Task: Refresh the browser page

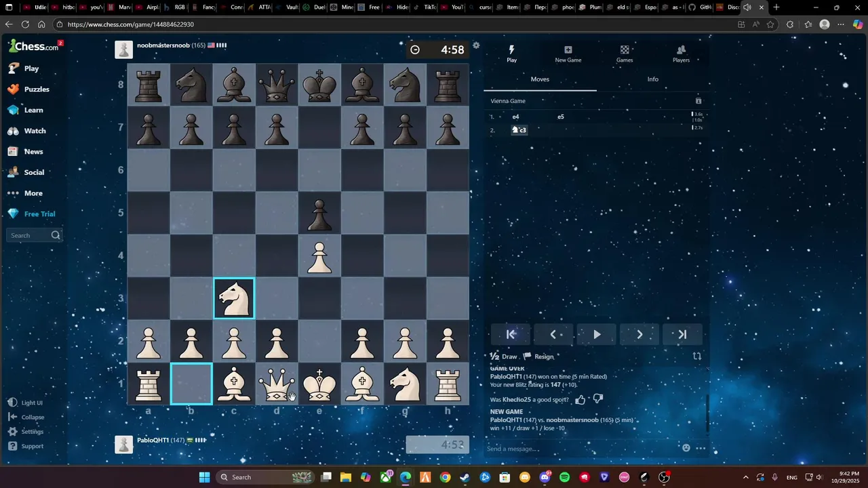Action: pos(25,24)
